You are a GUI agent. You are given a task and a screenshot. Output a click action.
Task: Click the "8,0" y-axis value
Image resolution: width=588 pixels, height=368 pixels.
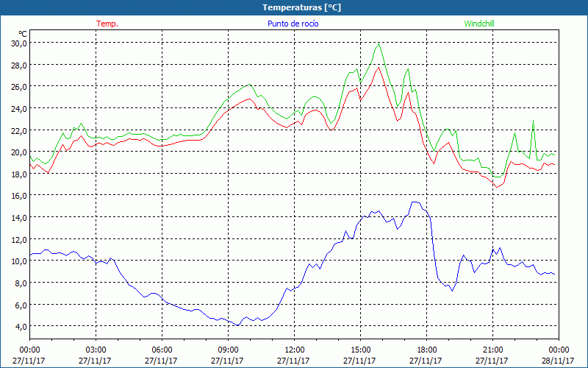[21, 283]
